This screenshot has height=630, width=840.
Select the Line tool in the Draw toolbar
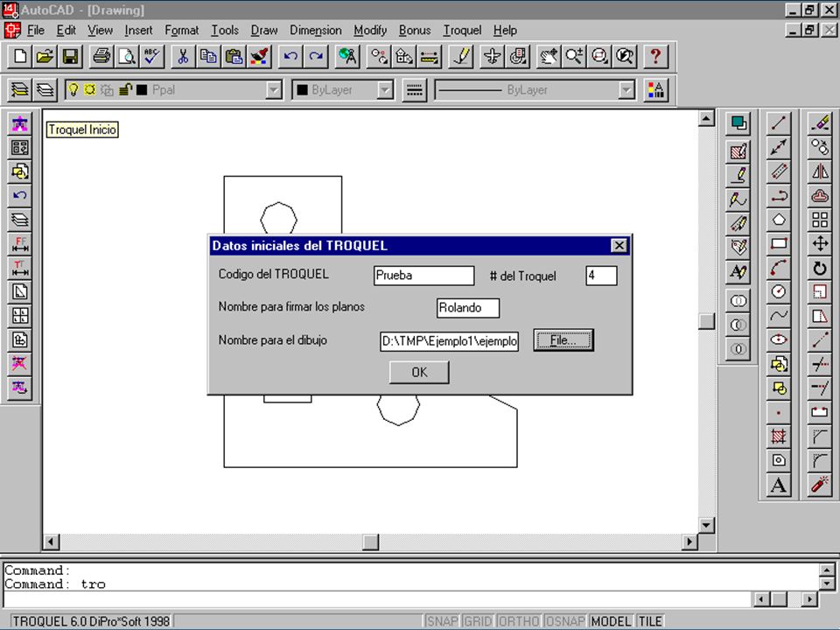779,123
